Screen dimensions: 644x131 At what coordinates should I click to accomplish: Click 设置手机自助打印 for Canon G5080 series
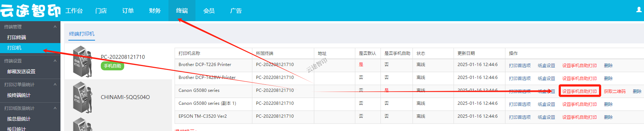580,92
